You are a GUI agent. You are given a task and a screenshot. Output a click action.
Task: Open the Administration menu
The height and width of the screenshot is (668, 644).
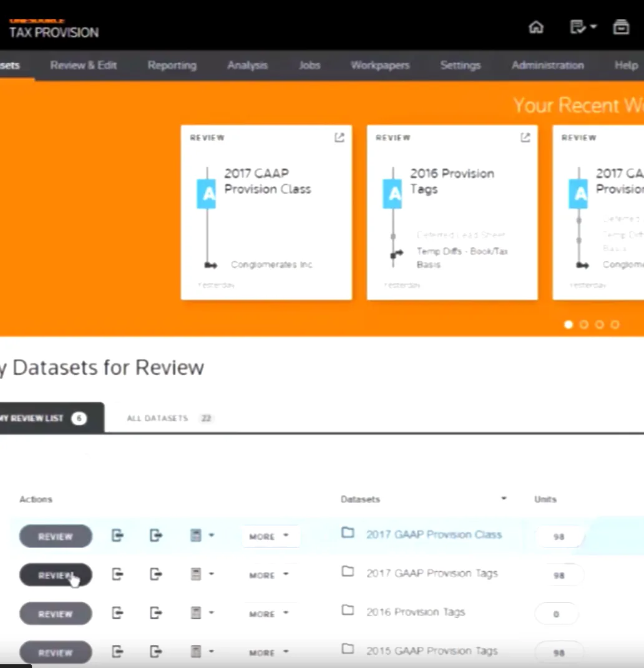coord(548,65)
